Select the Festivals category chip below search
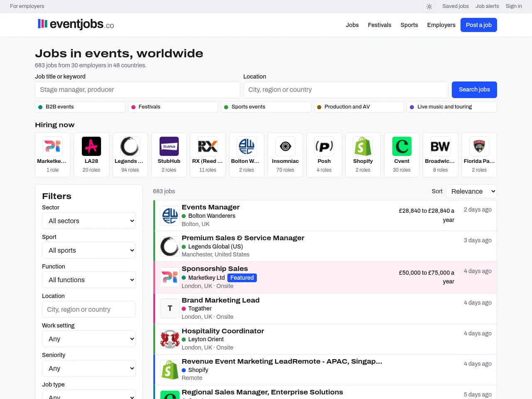 pos(173,107)
